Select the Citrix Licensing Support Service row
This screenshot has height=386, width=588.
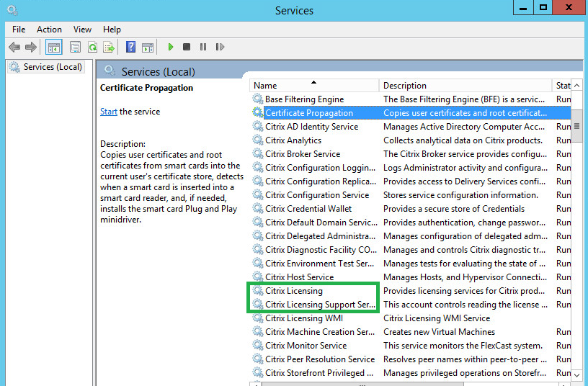tap(411, 305)
